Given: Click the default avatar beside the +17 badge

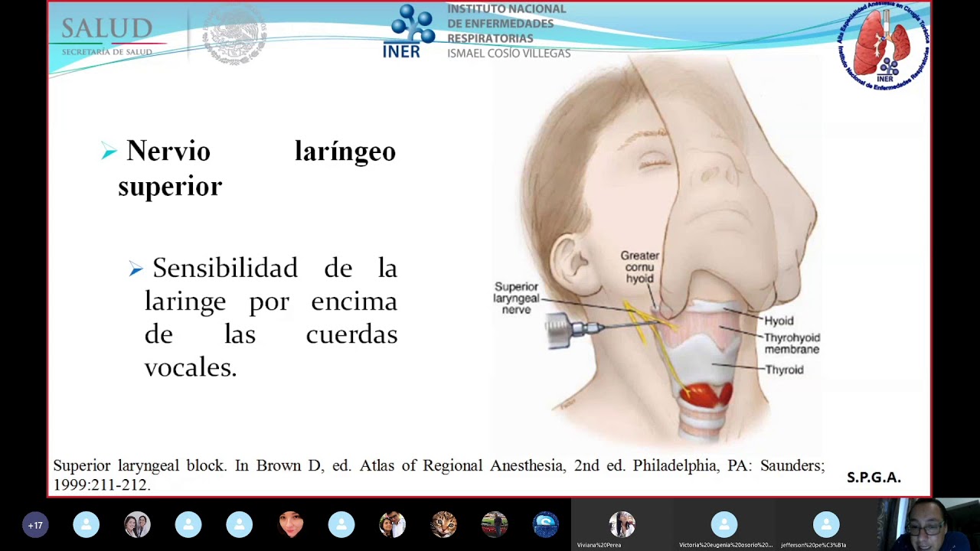Looking at the screenshot, I should click(x=87, y=525).
